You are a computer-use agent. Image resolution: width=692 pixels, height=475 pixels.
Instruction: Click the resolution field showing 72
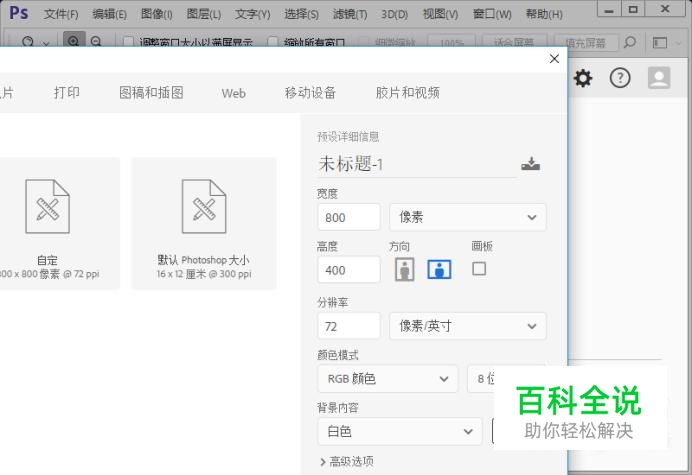point(349,326)
